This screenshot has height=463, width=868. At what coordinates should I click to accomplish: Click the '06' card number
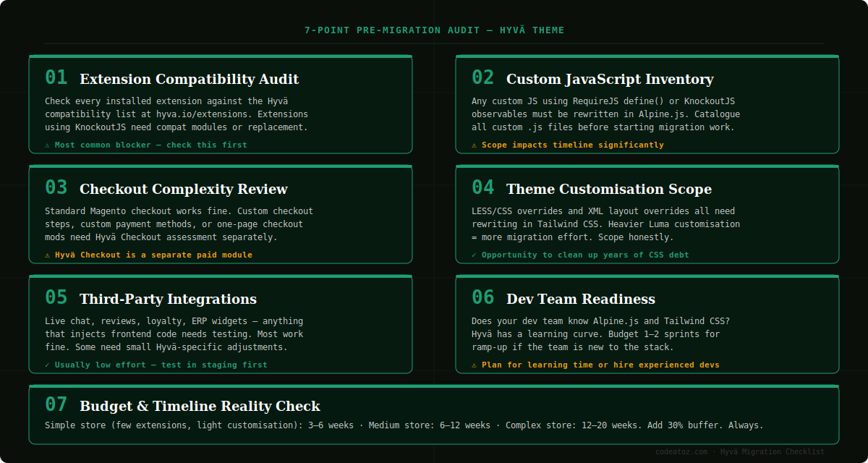tap(482, 297)
